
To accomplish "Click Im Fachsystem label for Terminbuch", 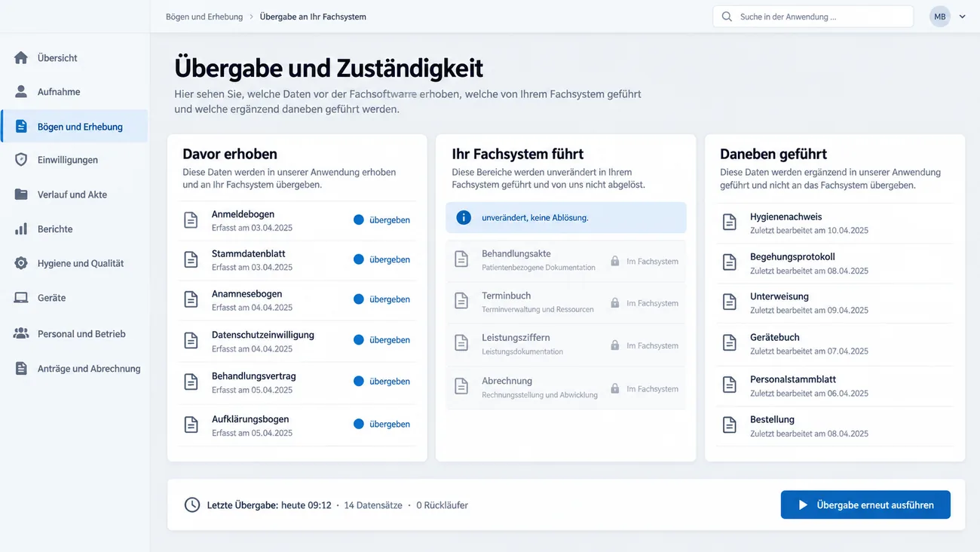I will 652,303.
